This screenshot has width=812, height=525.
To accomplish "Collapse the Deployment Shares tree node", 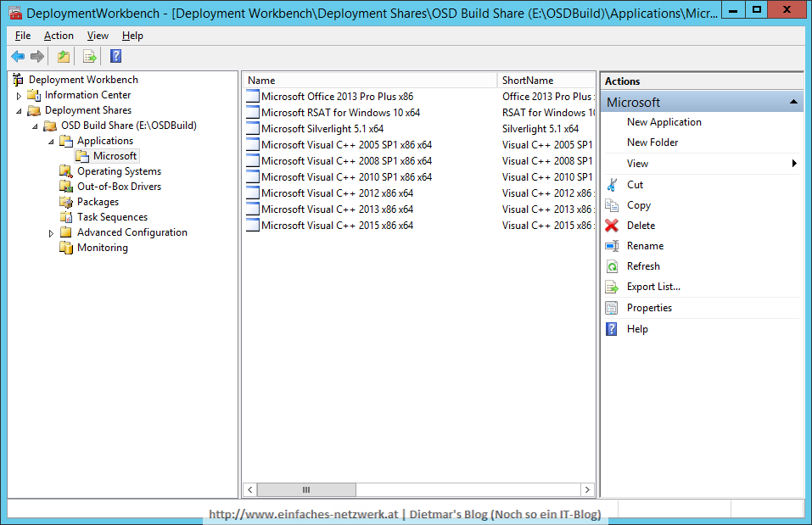I will (20, 111).
